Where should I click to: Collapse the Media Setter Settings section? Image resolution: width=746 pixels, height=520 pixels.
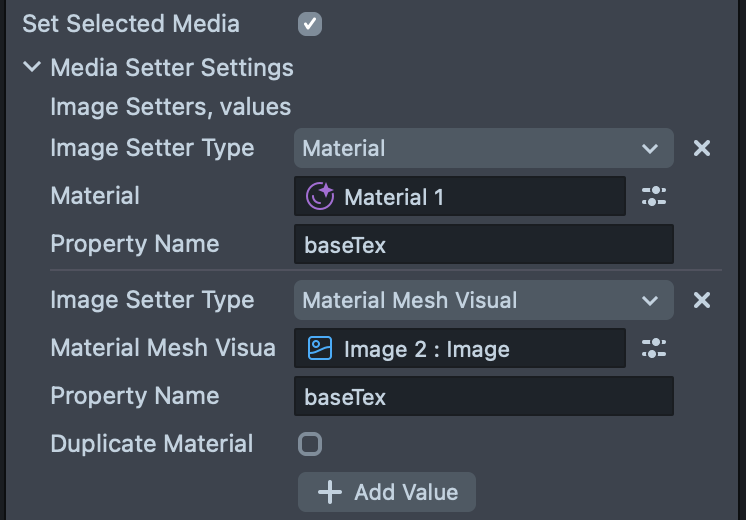click(x=33, y=68)
